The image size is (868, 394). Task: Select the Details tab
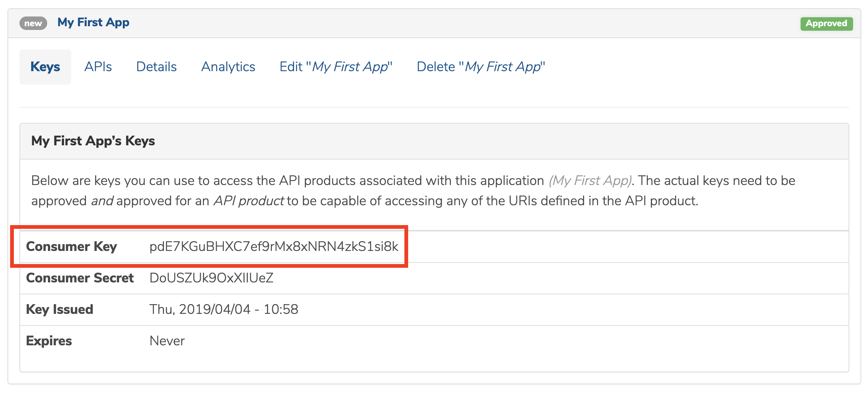pyautogui.click(x=157, y=67)
